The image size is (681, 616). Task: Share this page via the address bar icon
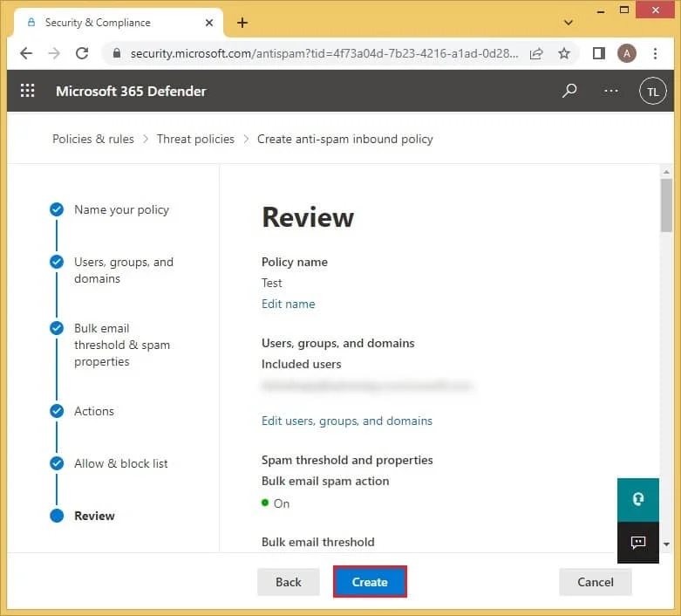click(536, 53)
